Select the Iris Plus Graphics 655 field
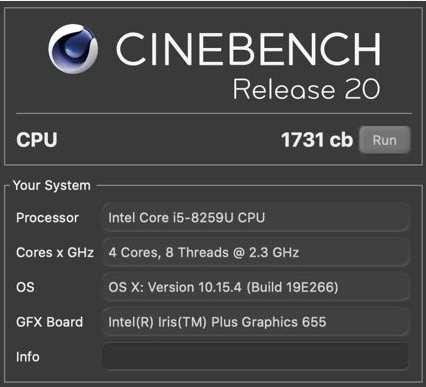Screen dimensions: 426x387 click(x=256, y=322)
